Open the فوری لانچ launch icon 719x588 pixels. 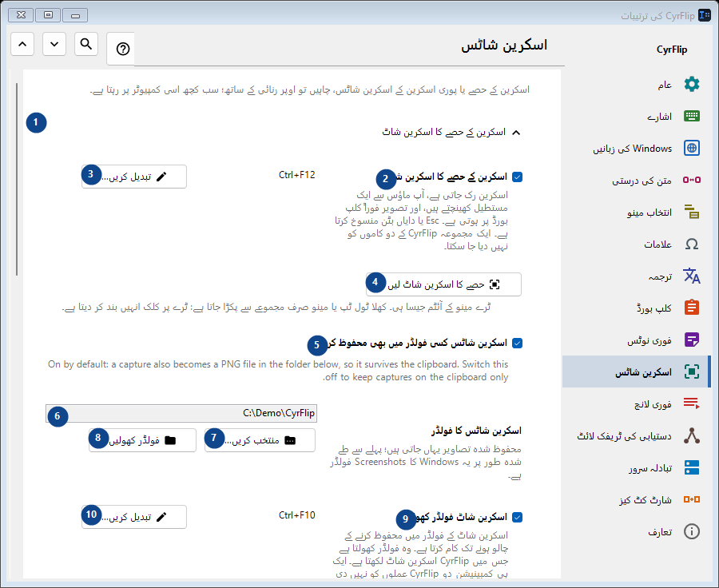pos(692,403)
